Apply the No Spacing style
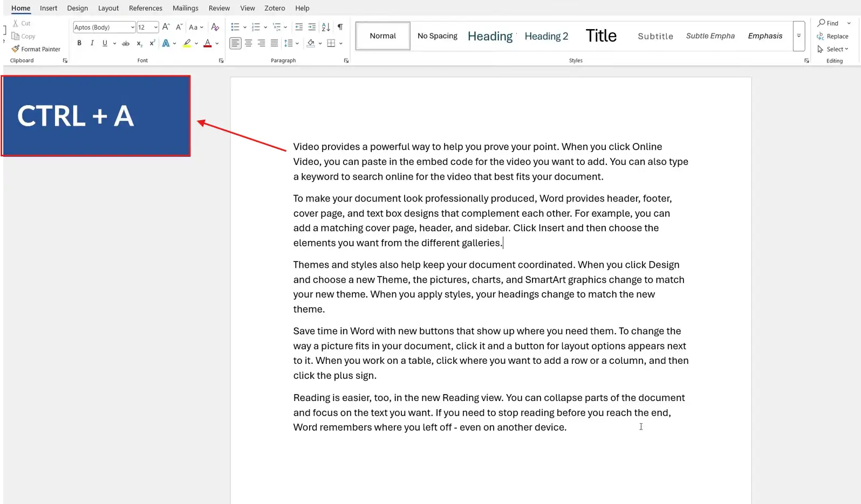 438,36
